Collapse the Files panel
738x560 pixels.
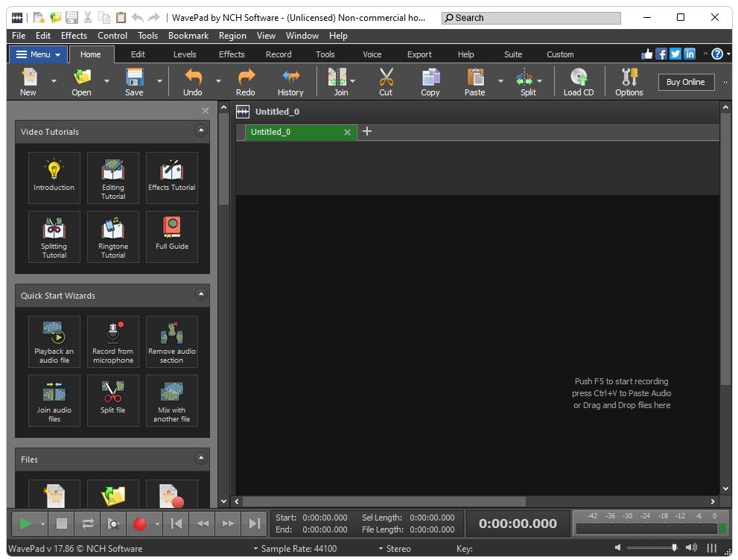pyautogui.click(x=201, y=458)
